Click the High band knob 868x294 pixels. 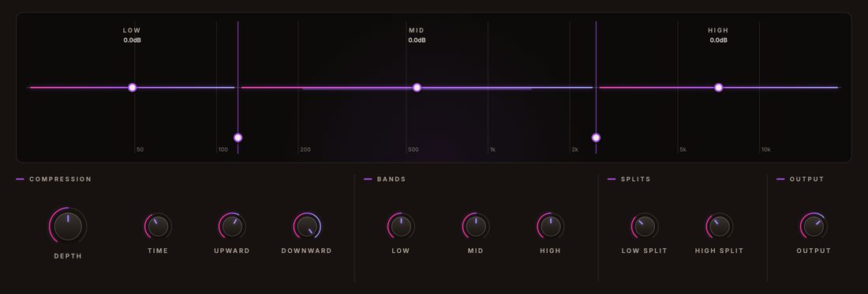[551, 226]
